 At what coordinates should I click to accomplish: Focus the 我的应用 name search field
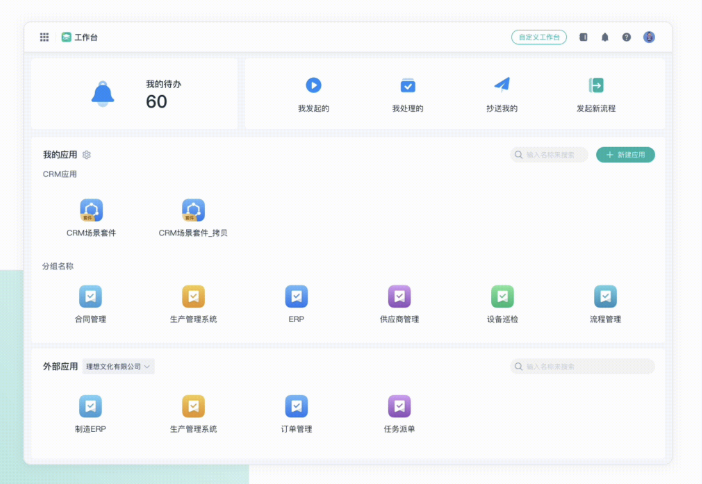(549, 155)
